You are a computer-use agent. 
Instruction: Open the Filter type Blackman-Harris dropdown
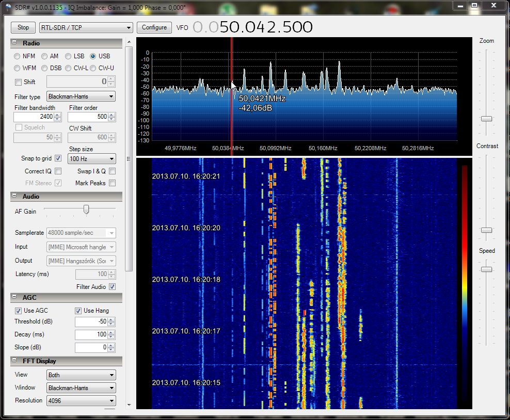(x=81, y=96)
